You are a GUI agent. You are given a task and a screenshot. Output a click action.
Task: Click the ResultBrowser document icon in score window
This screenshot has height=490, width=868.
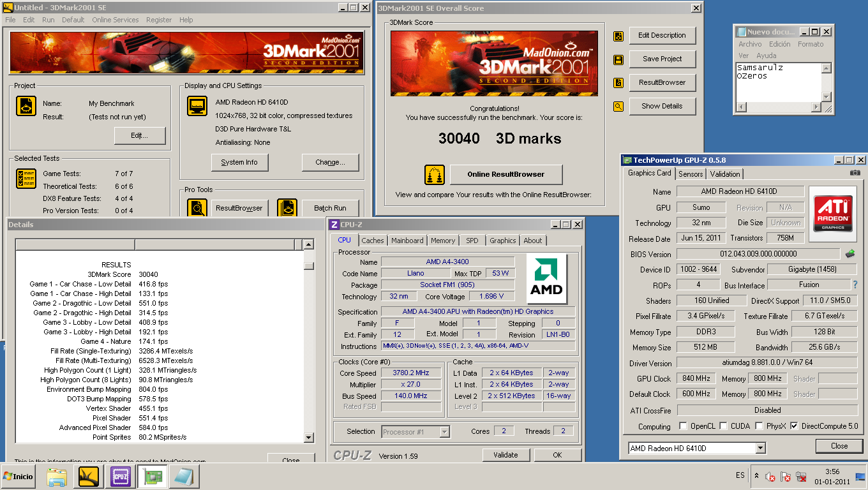(x=618, y=83)
